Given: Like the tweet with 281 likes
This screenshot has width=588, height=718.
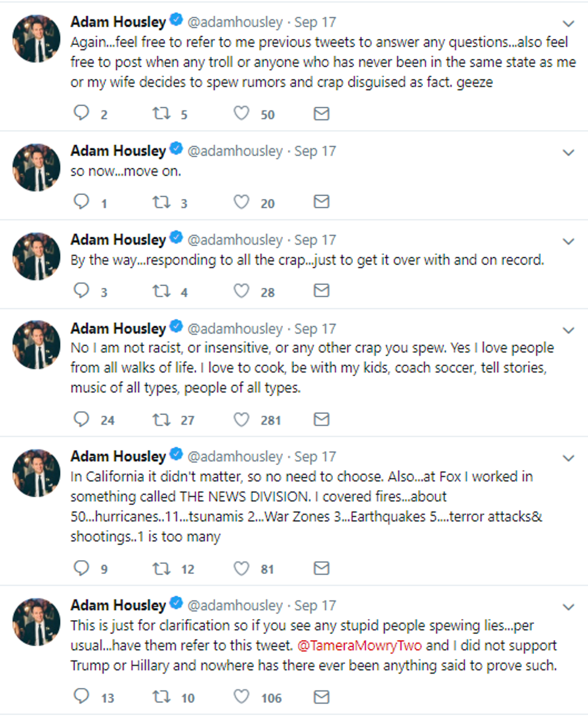Looking at the screenshot, I should (241, 419).
